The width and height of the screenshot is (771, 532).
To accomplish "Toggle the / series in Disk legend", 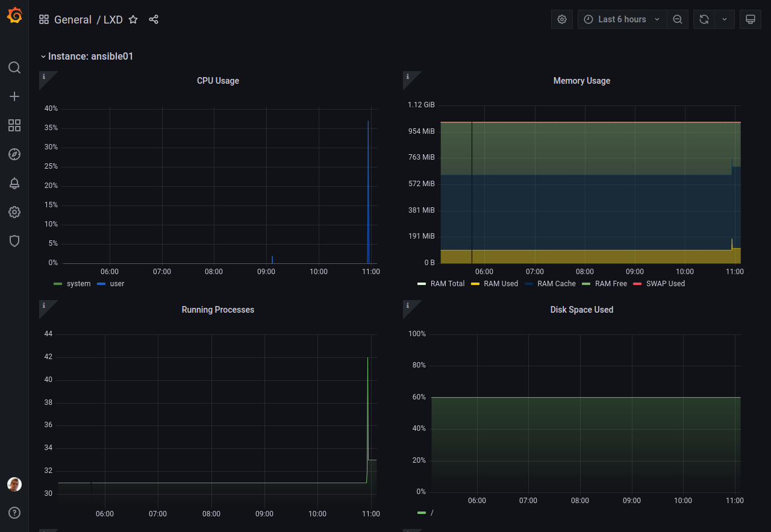I will click(x=432, y=513).
